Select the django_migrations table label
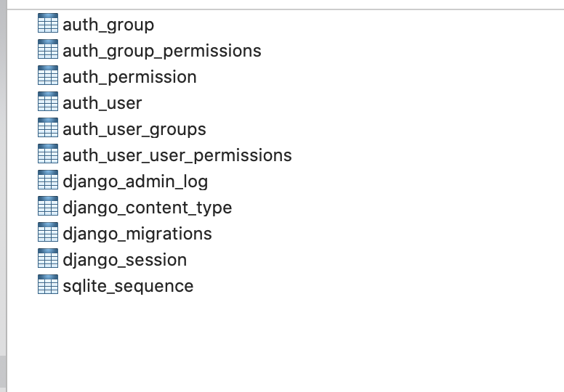The image size is (564, 392). click(137, 234)
